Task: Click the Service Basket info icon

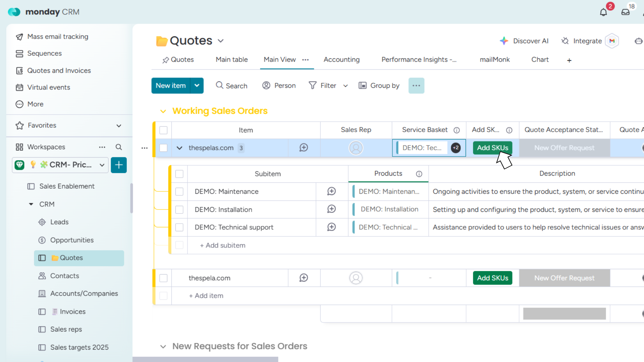Action: (457, 130)
